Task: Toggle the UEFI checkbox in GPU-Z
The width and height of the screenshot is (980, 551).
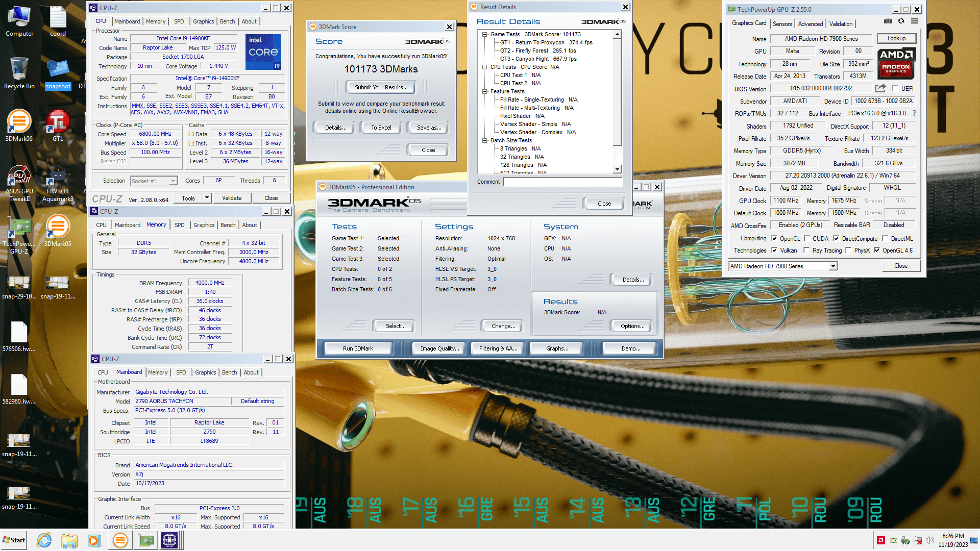Action: [895, 88]
